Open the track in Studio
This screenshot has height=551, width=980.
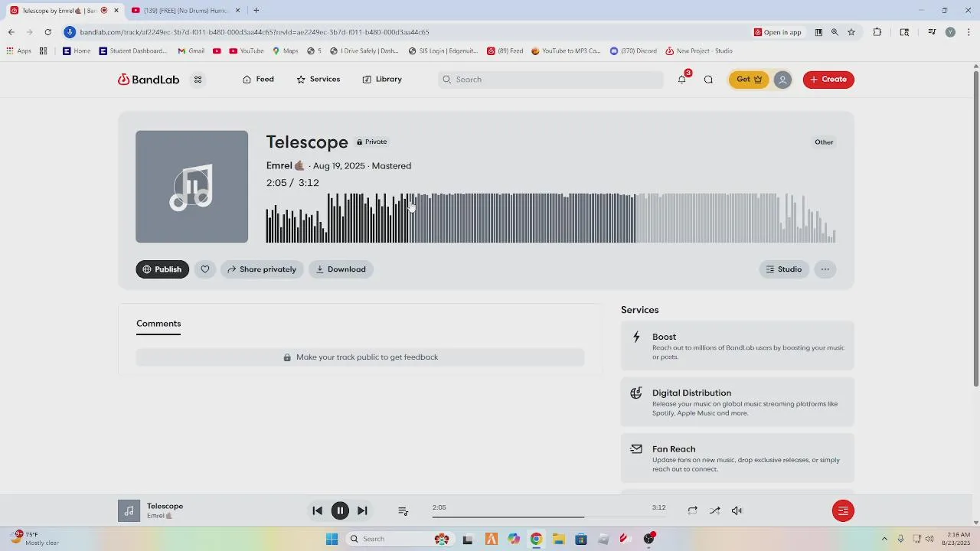click(x=784, y=269)
